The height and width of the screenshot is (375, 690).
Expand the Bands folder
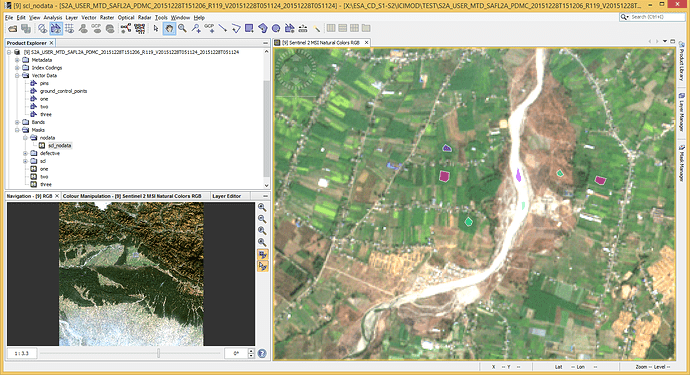17,122
